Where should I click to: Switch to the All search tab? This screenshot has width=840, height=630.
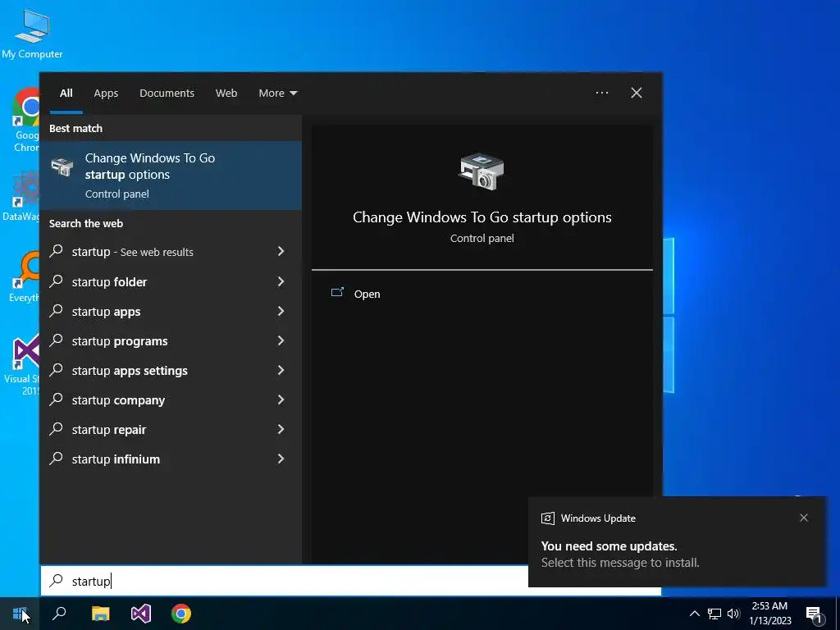tap(66, 94)
